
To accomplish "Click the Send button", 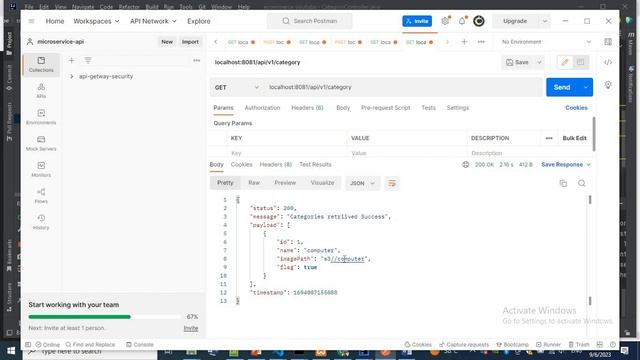I will 562,87.
